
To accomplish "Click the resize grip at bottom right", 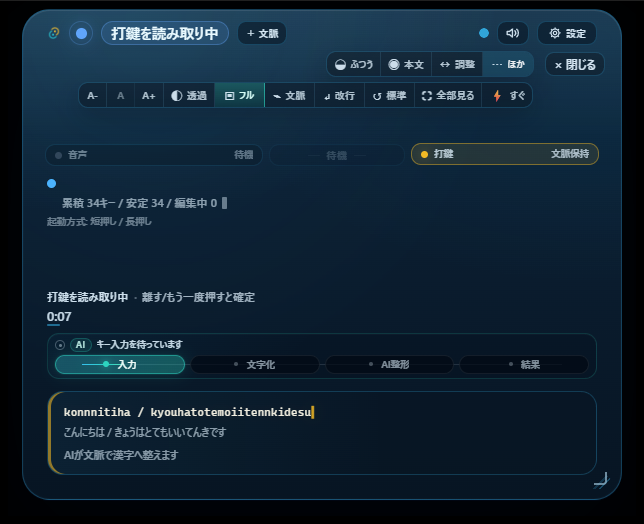I will click(x=602, y=480).
